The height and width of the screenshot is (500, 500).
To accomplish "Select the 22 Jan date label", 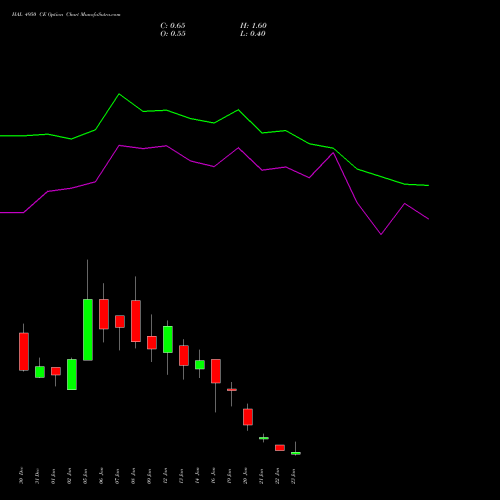I will point(277,476).
